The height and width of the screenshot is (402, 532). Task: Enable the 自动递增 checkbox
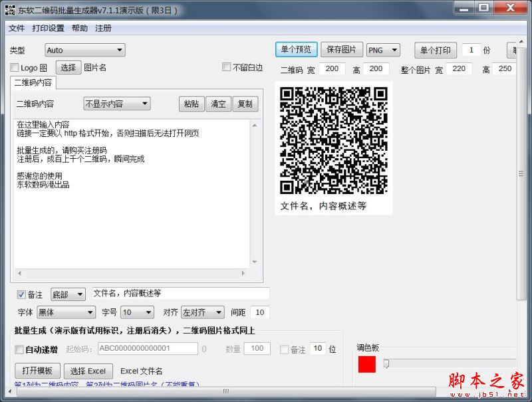coord(19,350)
